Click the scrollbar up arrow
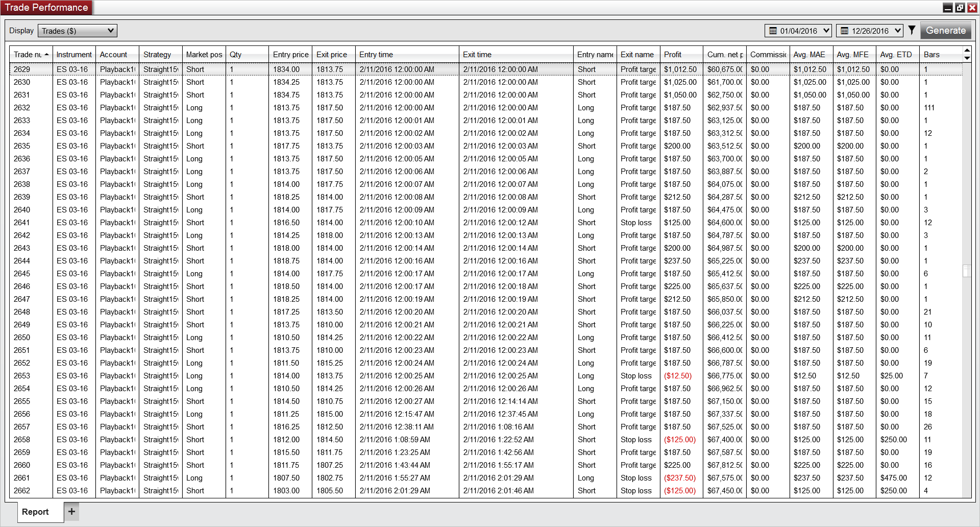This screenshot has height=527, width=980. [x=967, y=51]
